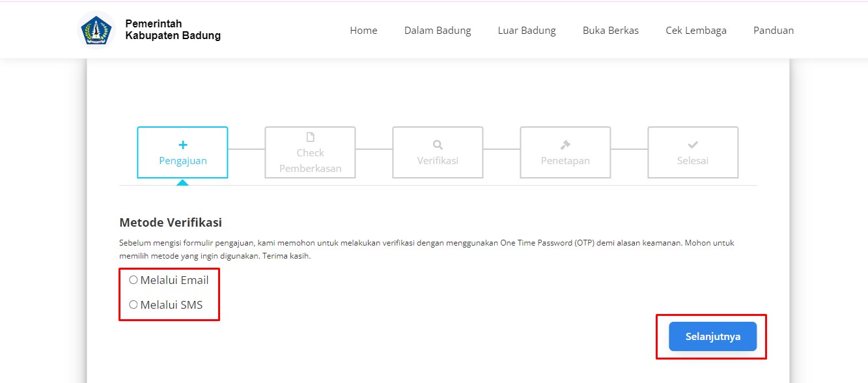The height and width of the screenshot is (383, 868).
Task: Click the plus icon in Pengajuan step
Action: 182,145
